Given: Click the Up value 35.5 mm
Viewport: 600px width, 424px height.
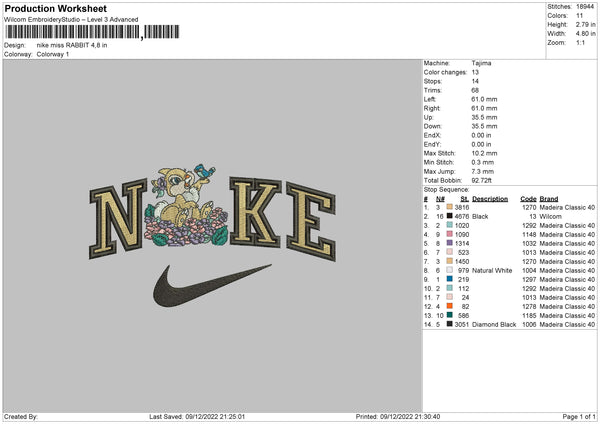Looking at the screenshot, I should point(484,117).
